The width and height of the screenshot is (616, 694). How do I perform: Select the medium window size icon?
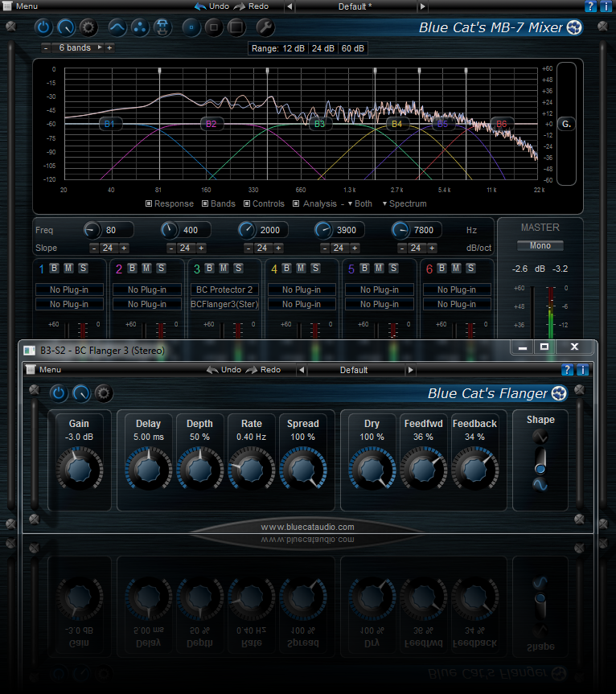coord(214,28)
